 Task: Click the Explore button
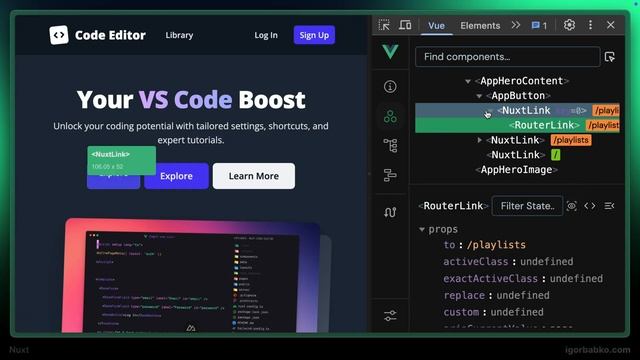tap(176, 176)
